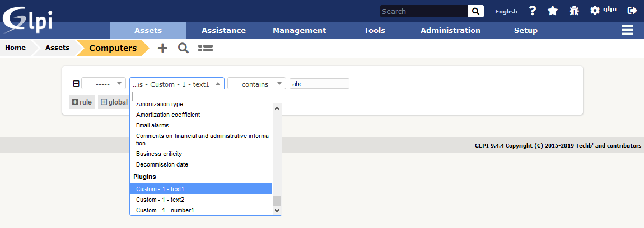
Task: Click the abc value field
Action: (319, 84)
